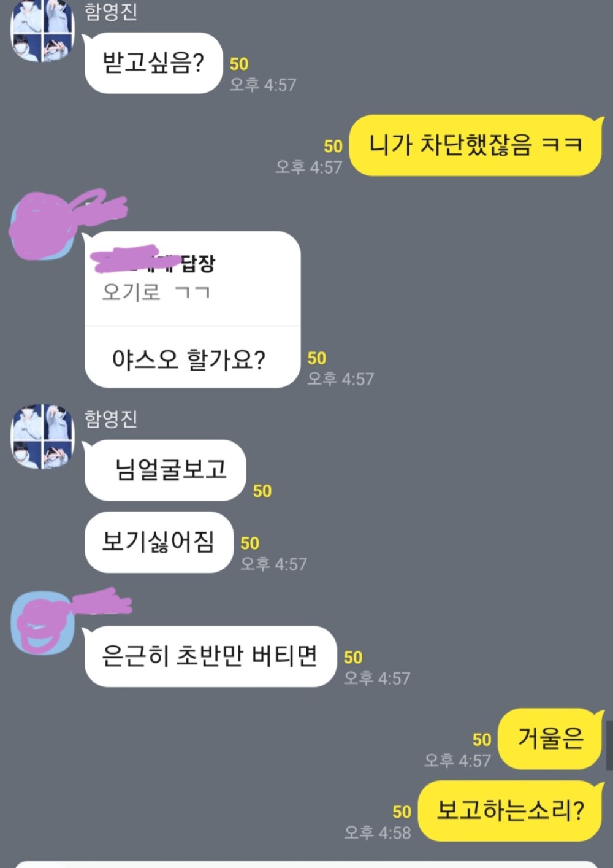The height and width of the screenshot is (868, 613).
Task: Focus the message input field at bottom
Action: pos(306,864)
